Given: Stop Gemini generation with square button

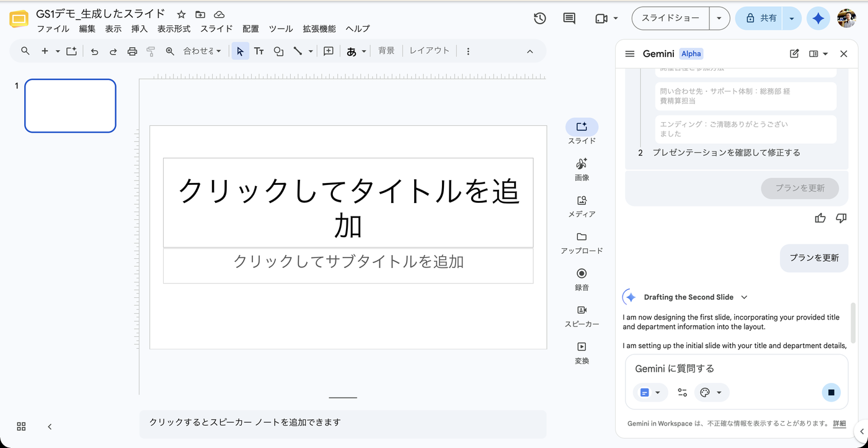Looking at the screenshot, I should tap(831, 392).
